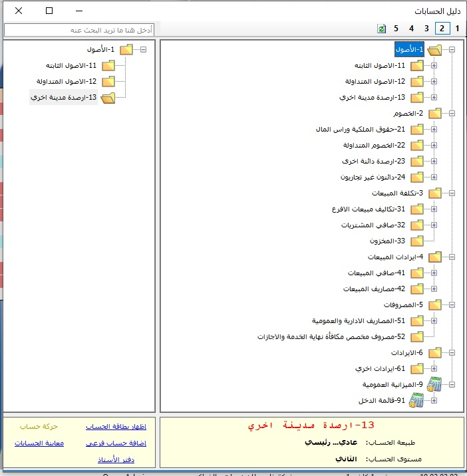Viewport: 467px width, 476px height.
Task: Click the green refresh icon in toolbar
Action: [381, 29]
